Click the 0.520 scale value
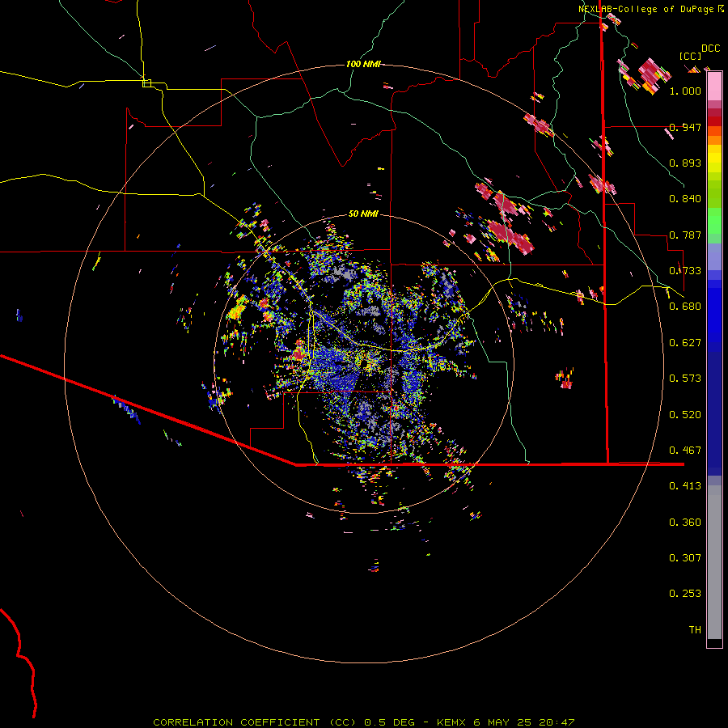 pyautogui.click(x=685, y=415)
